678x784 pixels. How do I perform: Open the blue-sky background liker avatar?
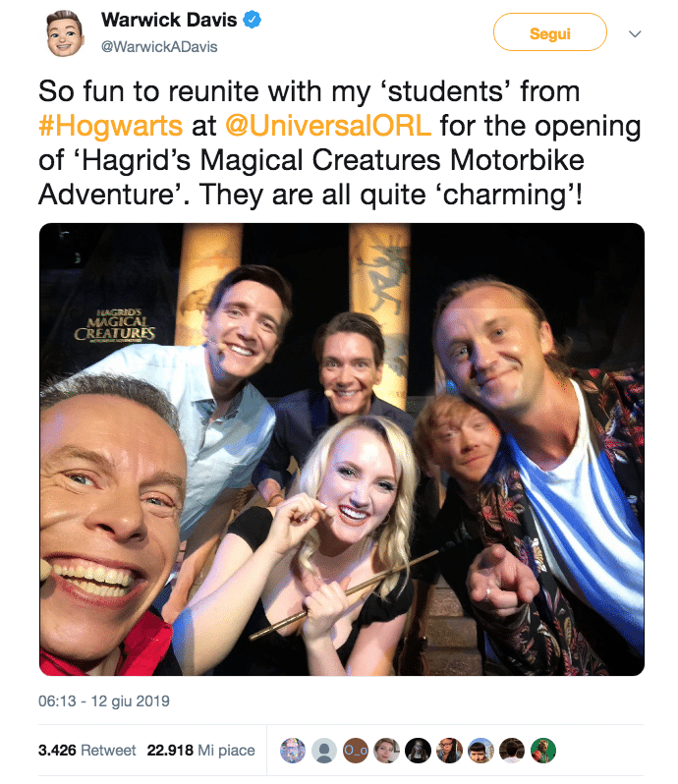pos(480,751)
